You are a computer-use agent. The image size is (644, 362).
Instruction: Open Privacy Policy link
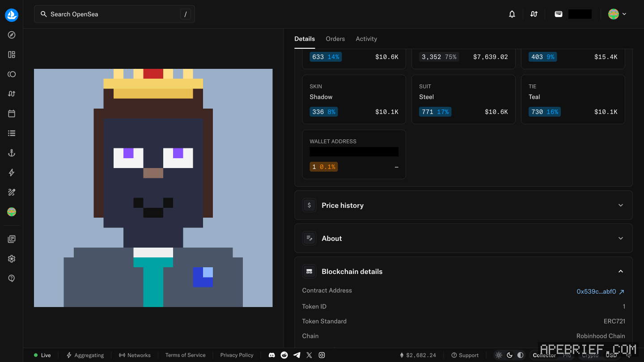(x=237, y=355)
